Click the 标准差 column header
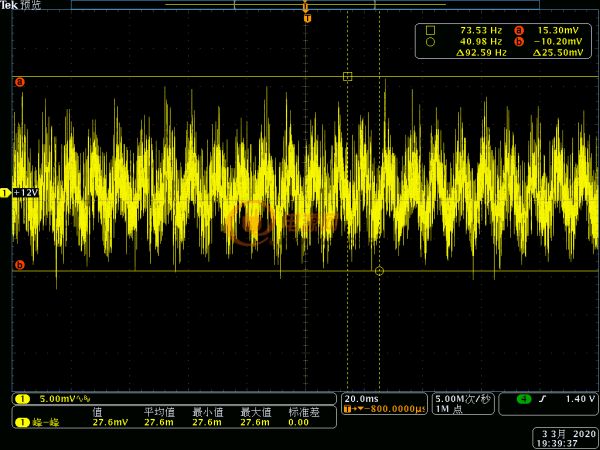The image size is (600, 450). pos(304,412)
